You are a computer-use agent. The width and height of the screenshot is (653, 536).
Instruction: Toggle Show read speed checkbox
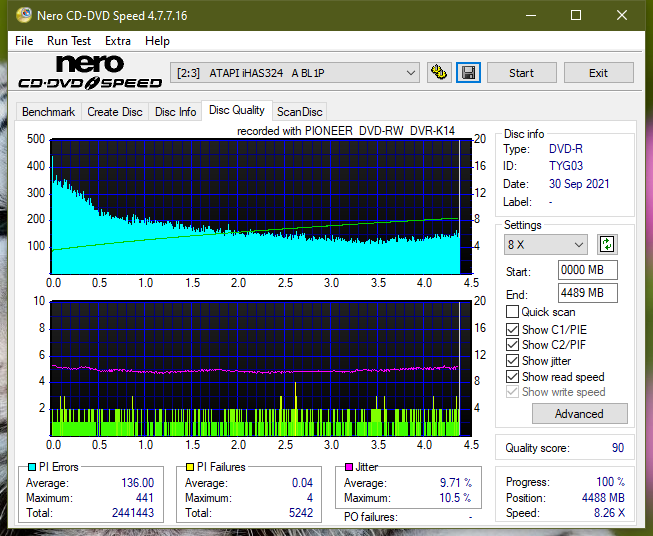tap(512, 376)
